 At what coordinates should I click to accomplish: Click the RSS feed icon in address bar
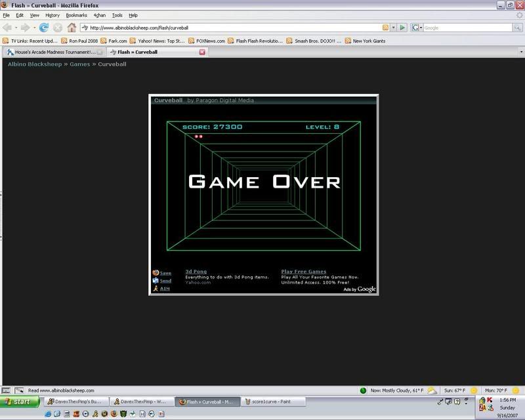385,28
